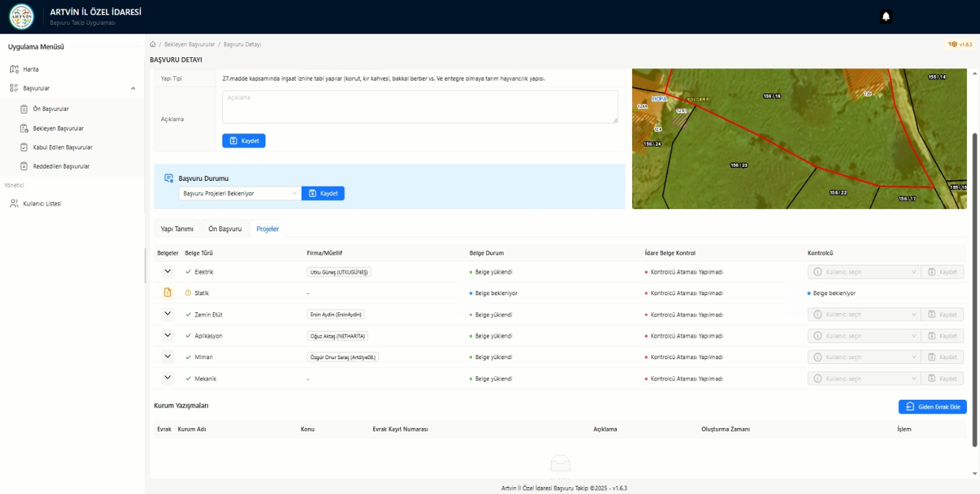Click the Giden Evrak Ekle button
Viewport: 980px width, 494px height.
(932, 407)
